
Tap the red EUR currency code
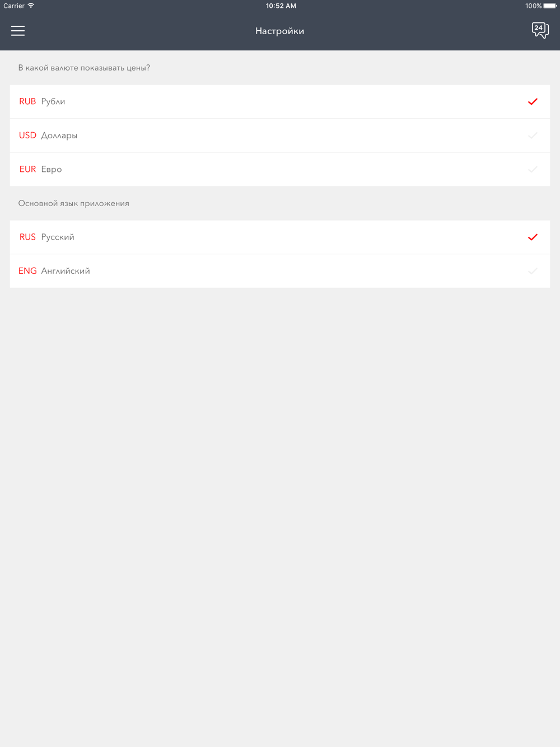[27, 169]
